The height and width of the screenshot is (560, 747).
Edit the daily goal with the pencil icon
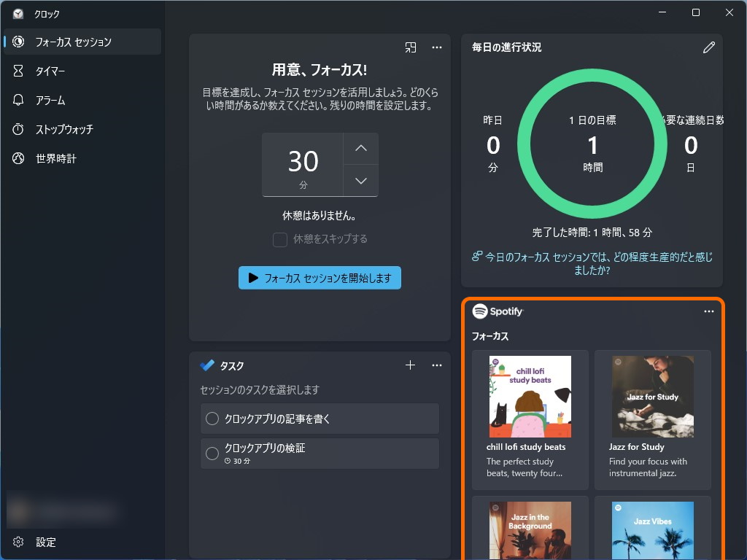point(708,47)
